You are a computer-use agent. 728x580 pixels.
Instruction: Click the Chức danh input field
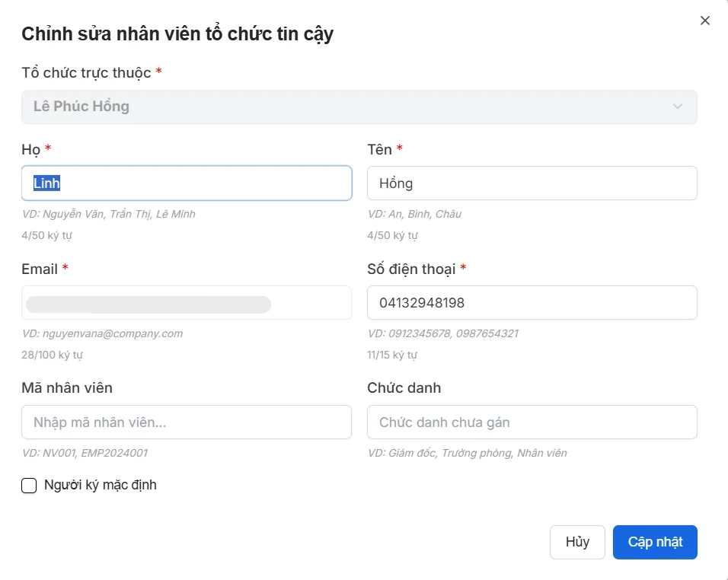532,422
